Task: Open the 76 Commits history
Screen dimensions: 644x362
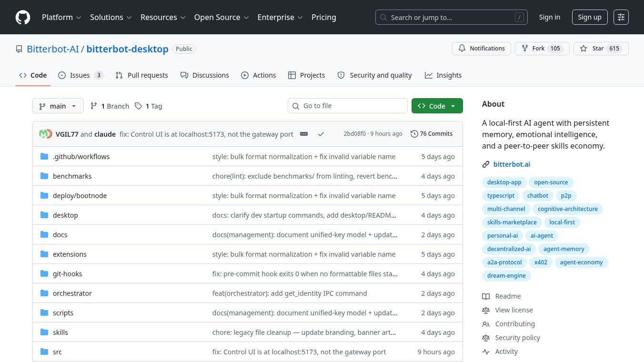Action: click(432, 134)
